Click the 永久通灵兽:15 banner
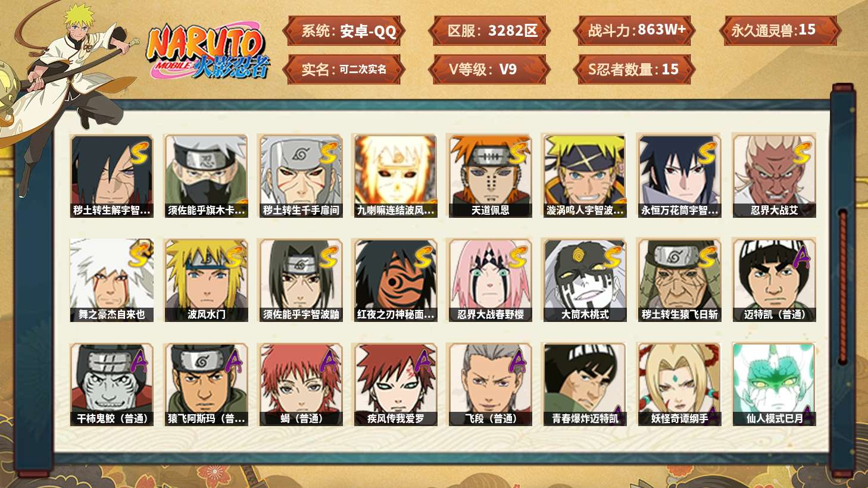The width and height of the screenshot is (868, 488). click(x=779, y=31)
